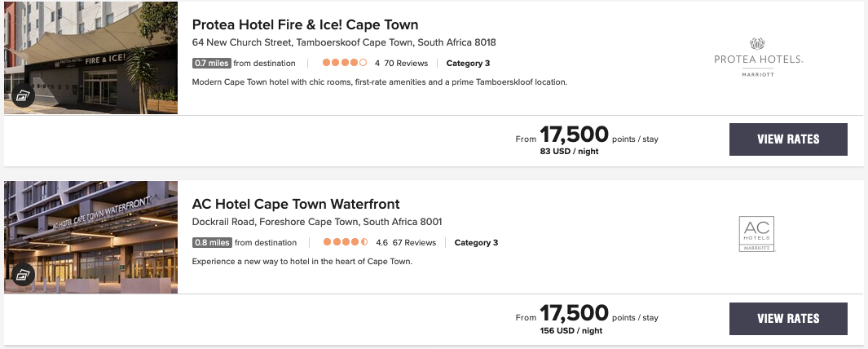Viewport: 868px width, 349px height.
Task: Open AC Hotel Cape Town Waterfront title
Action: pyautogui.click(x=296, y=204)
